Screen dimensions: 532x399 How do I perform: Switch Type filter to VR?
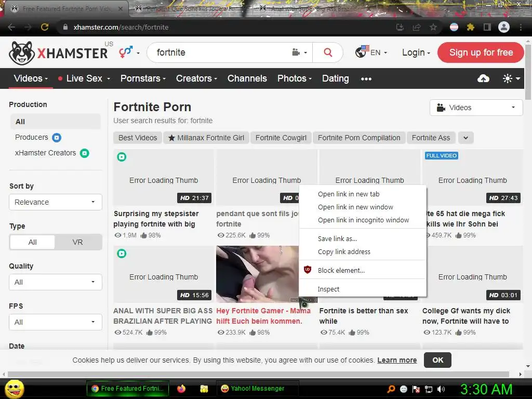[x=78, y=242]
